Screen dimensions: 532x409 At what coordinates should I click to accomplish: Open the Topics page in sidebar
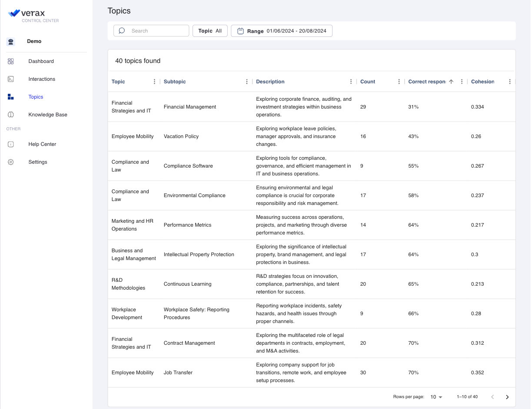(x=36, y=97)
